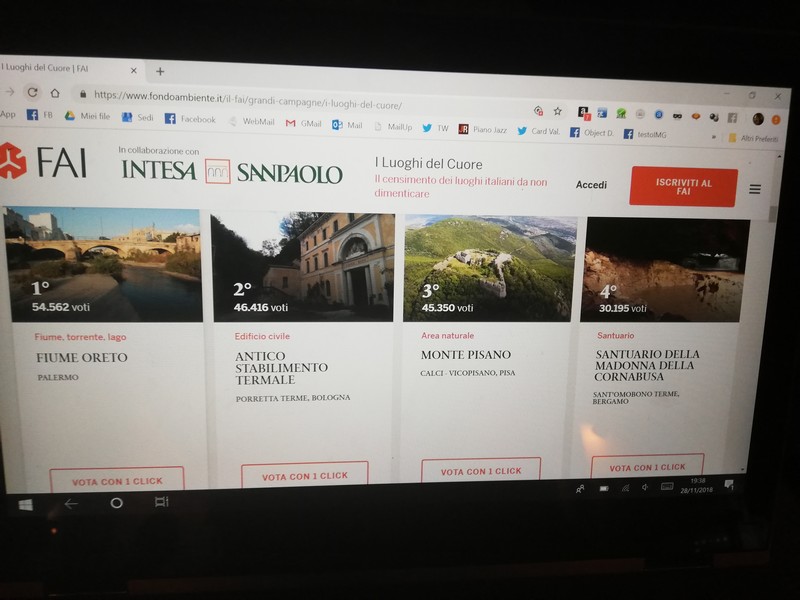Click the Area naturale category label
This screenshot has width=800, height=600.
(447, 336)
